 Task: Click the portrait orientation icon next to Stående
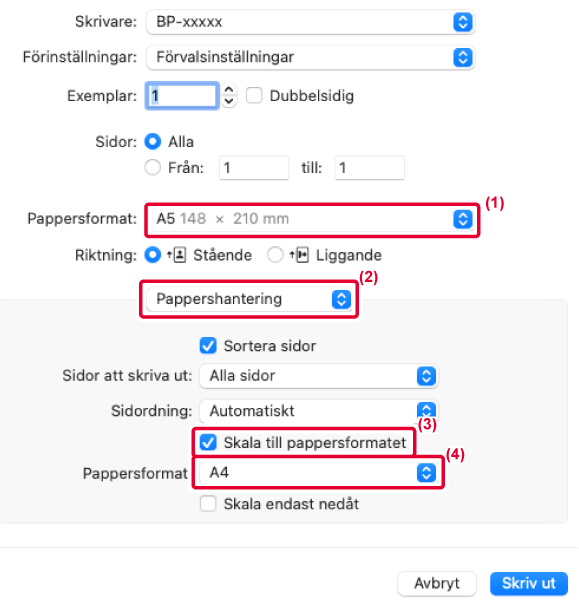point(177,255)
